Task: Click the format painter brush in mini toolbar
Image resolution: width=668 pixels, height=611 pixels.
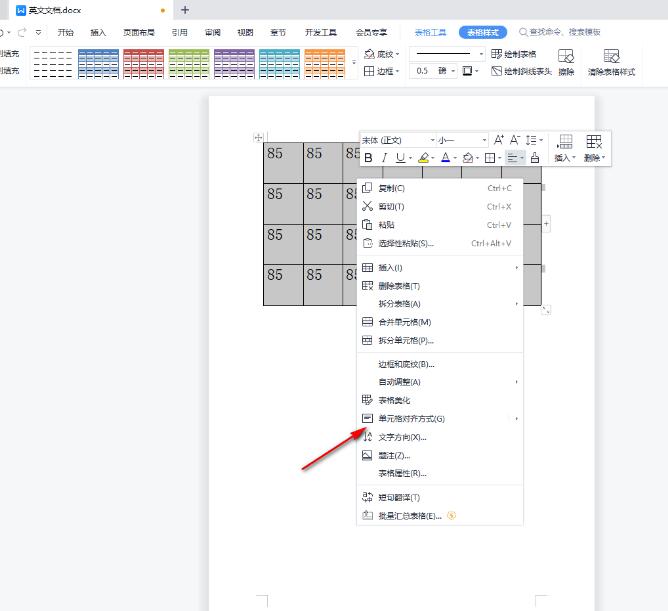Action: (x=535, y=158)
